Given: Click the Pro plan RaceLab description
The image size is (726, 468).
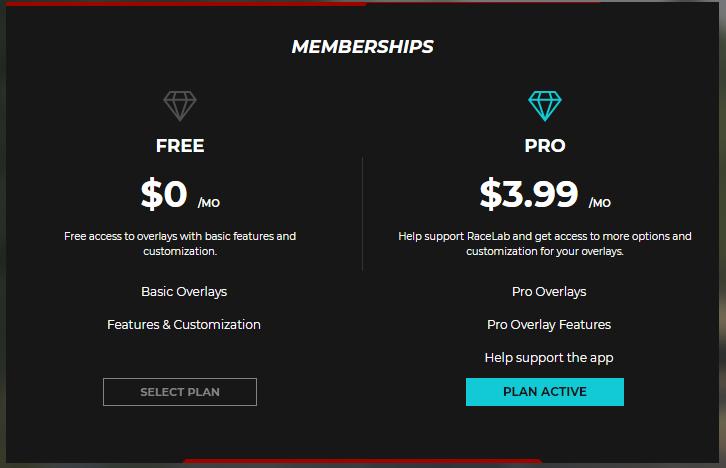Looking at the screenshot, I should click(544, 243).
